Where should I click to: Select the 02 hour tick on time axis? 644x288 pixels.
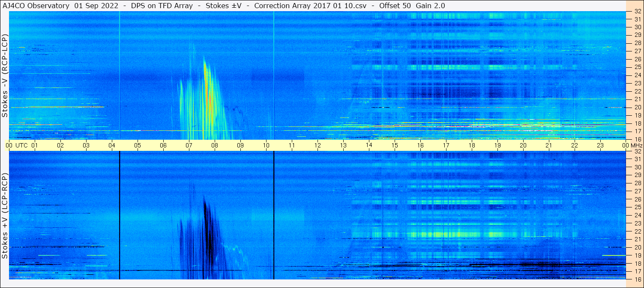coord(60,145)
